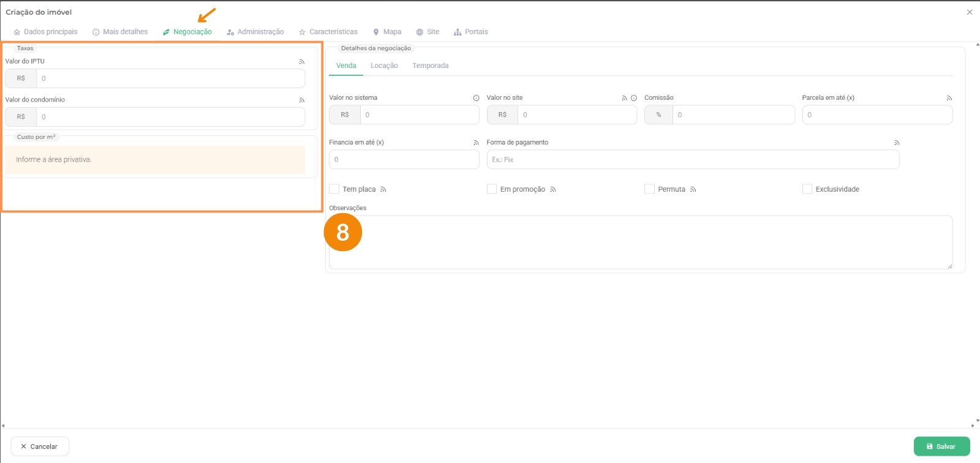Click the feed icon beside Valor do condomínio
Image resolution: width=980 pixels, height=463 pixels.
(301, 100)
